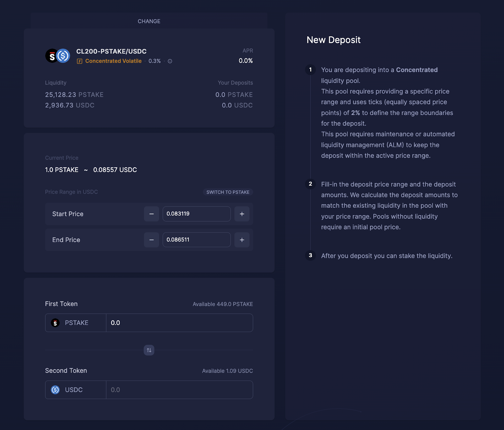Click the Concentrated Volatile pool type icon
Screen dimensions: 504x430
coord(79,61)
